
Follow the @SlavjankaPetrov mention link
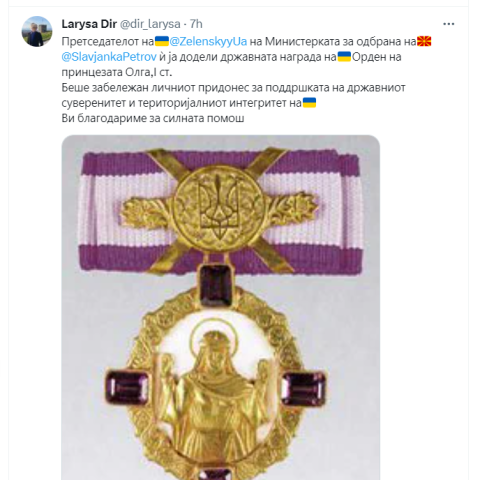(109, 57)
